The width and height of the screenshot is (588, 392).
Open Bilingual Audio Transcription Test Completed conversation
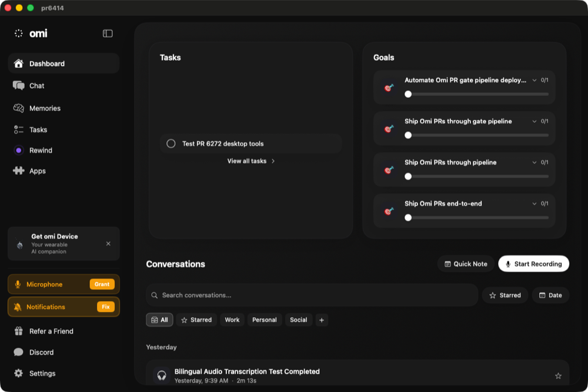click(358, 373)
